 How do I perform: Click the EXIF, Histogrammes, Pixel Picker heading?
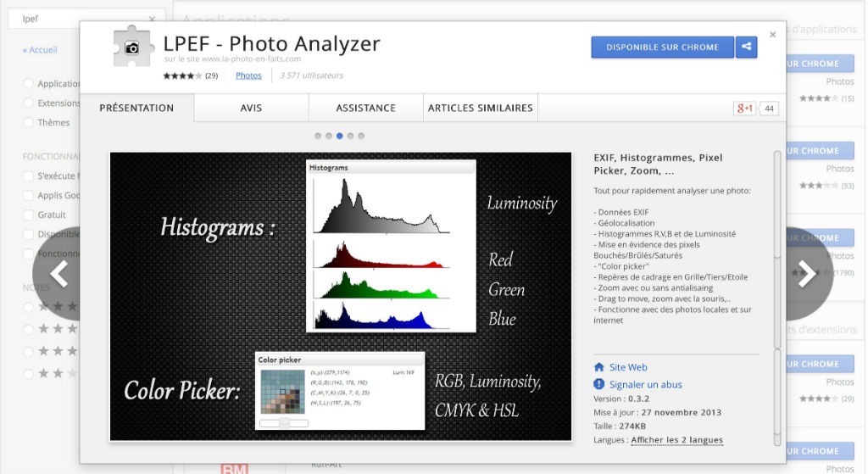(658, 164)
